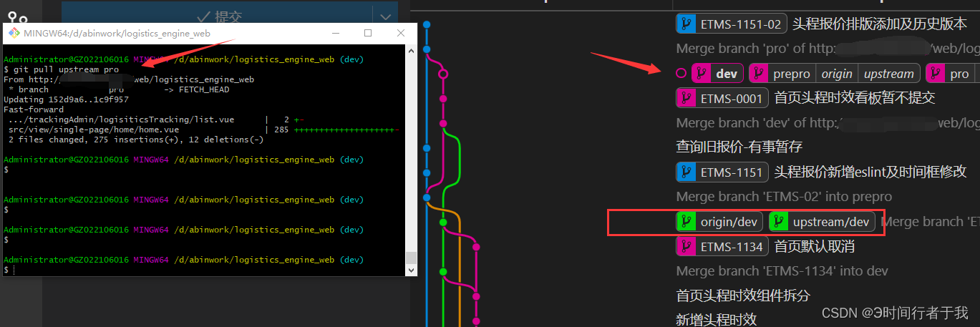
Task: Select the upstream/dev branch label
Action: (822, 222)
